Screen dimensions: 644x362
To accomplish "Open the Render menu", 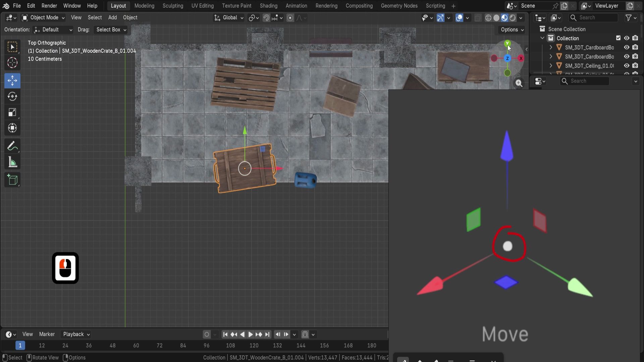I will pyautogui.click(x=49, y=6).
